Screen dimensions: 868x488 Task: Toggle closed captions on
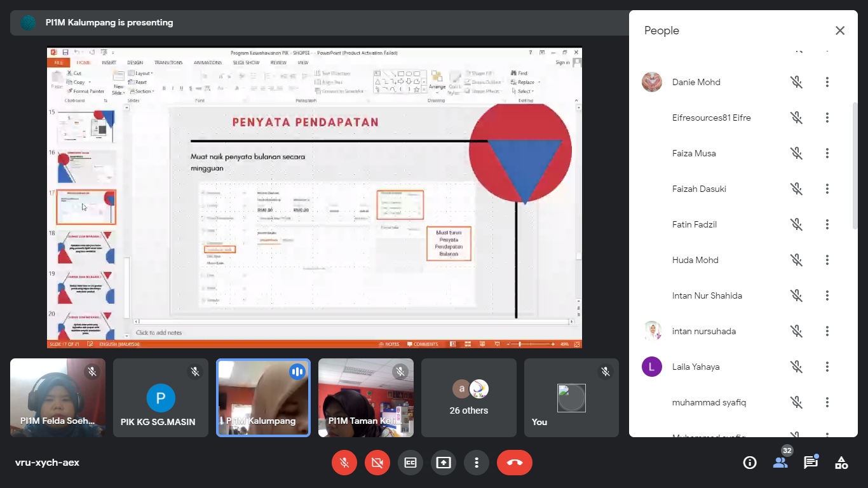coord(410,463)
